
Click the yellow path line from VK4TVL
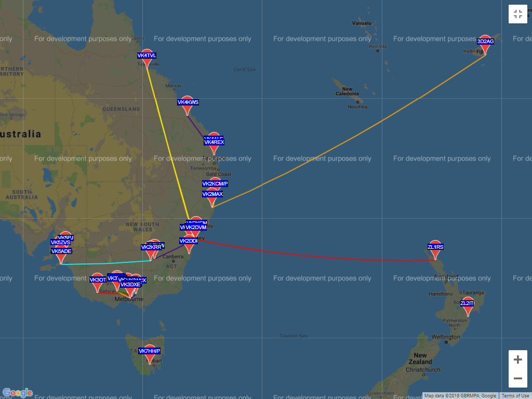pos(166,140)
